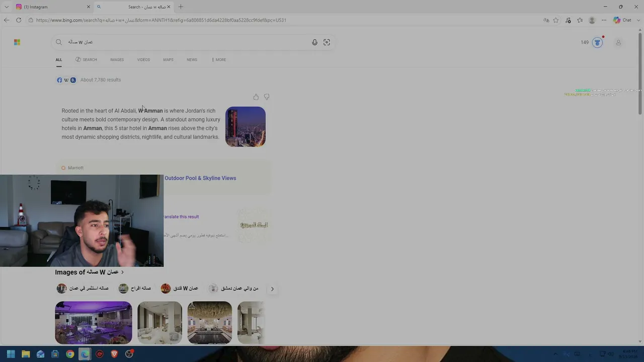Search by voice using the microphone icon
Screen dimensions: 644x362
tap(314, 42)
